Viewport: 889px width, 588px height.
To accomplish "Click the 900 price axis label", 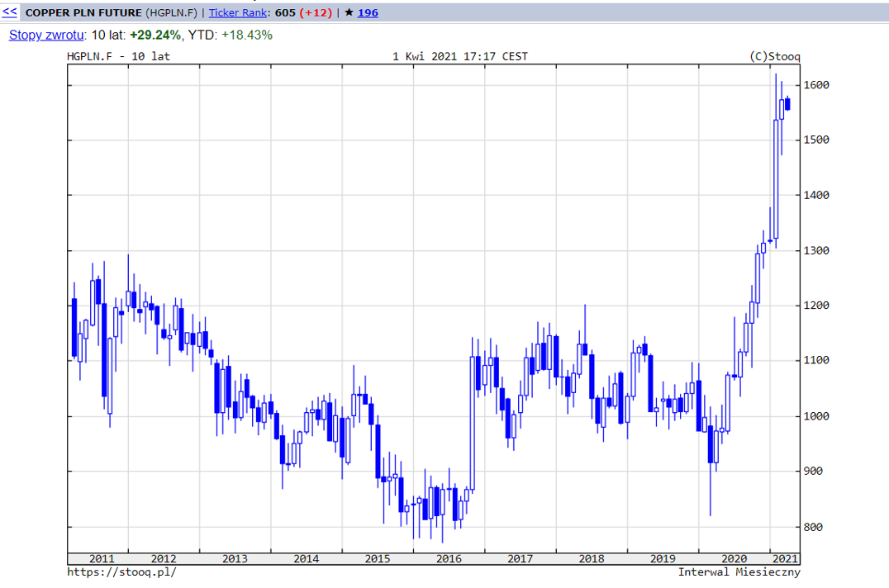I will click(x=813, y=472).
